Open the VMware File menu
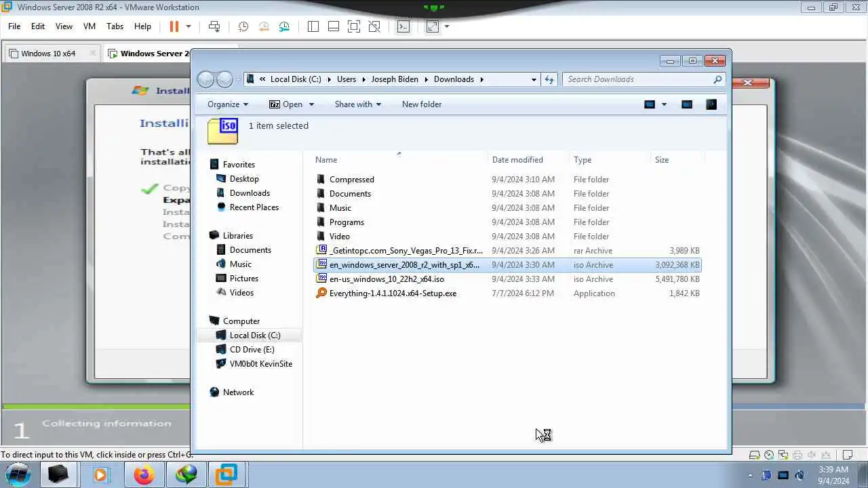 click(x=14, y=26)
